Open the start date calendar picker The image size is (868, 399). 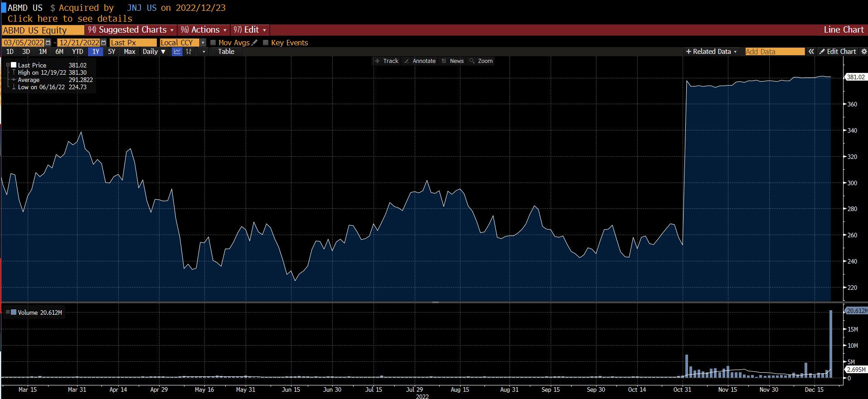48,43
